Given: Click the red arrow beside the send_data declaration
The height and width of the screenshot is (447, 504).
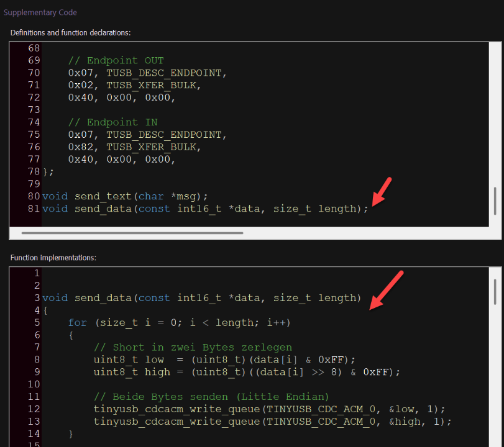Looking at the screenshot, I should tap(382, 191).
